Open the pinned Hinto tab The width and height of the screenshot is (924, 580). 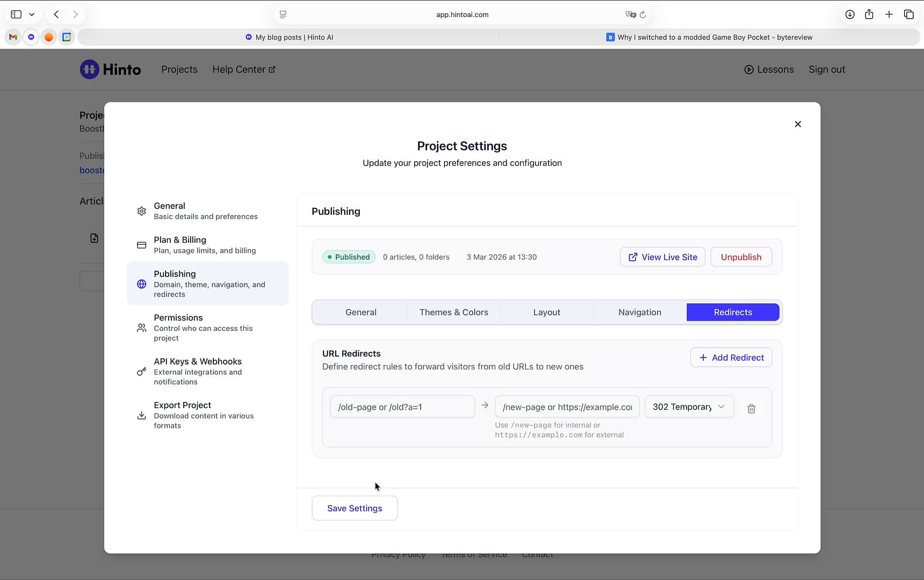tap(31, 37)
